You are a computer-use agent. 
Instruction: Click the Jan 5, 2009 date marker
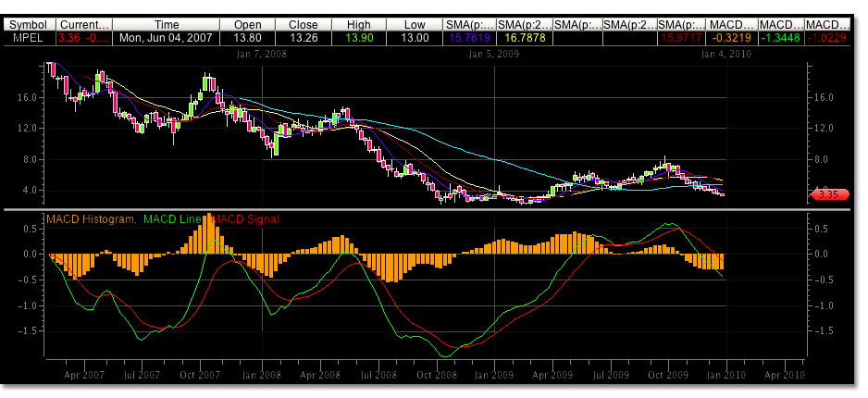(494, 55)
